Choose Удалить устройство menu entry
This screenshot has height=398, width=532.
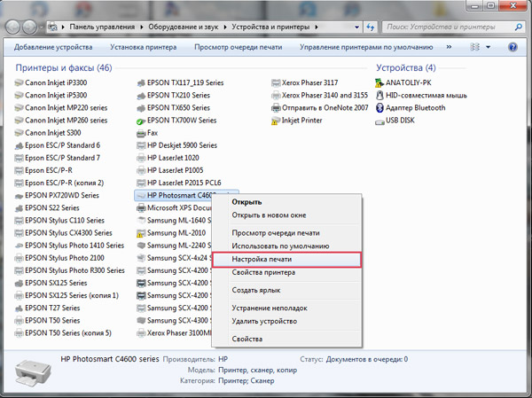[286, 321]
